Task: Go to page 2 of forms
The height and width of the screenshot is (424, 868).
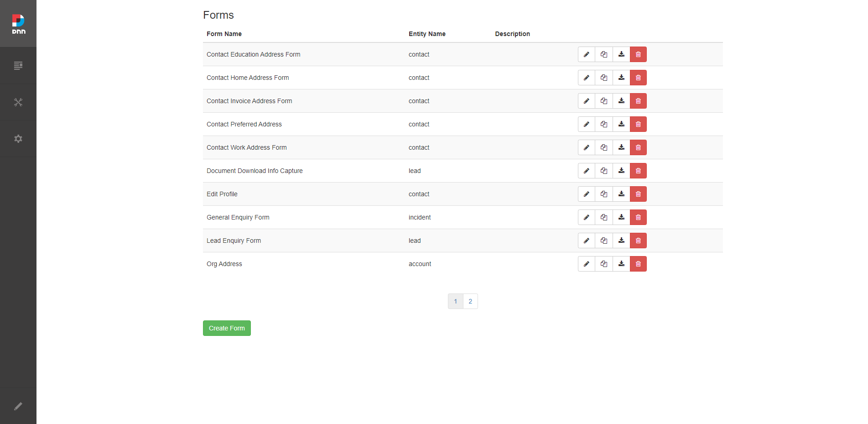Action: [x=470, y=301]
